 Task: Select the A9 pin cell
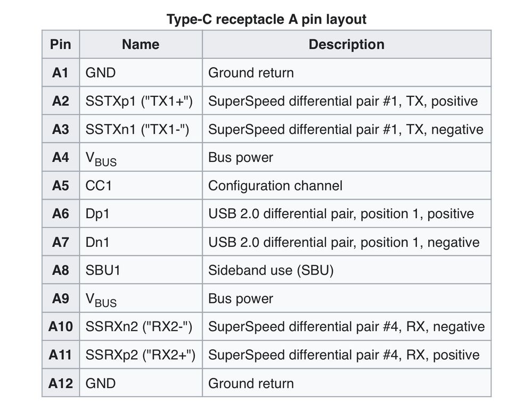61,299
